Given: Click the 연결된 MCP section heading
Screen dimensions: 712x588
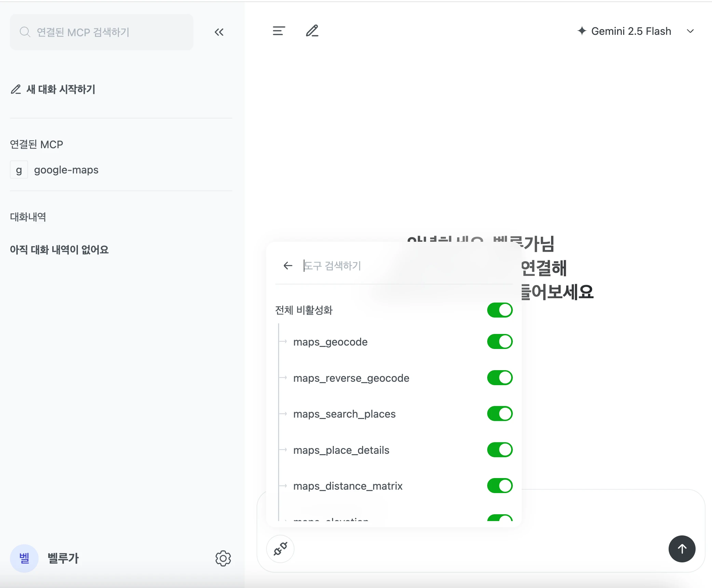Looking at the screenshot, I should coord(37,144).
